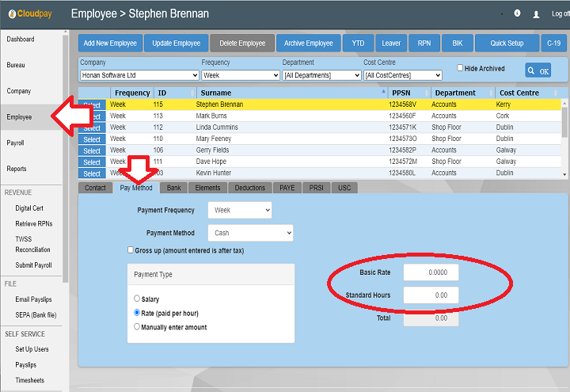
Task: Click the Basic Rate input field
Action: point(431,272)
